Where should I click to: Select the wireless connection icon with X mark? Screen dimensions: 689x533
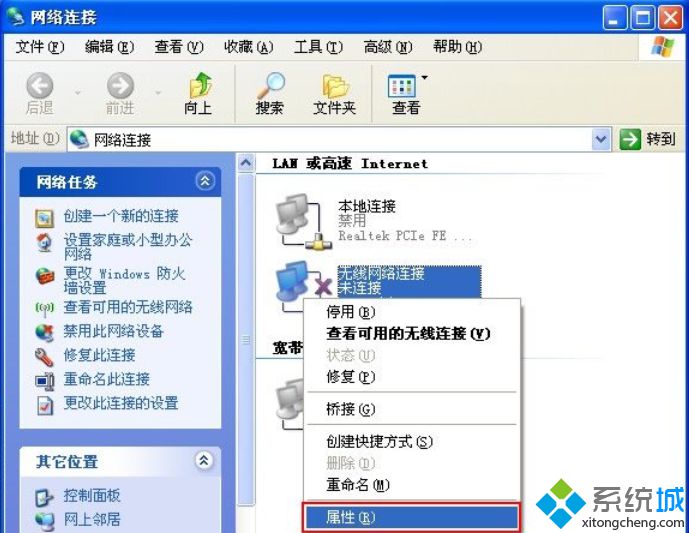[302, 282]
